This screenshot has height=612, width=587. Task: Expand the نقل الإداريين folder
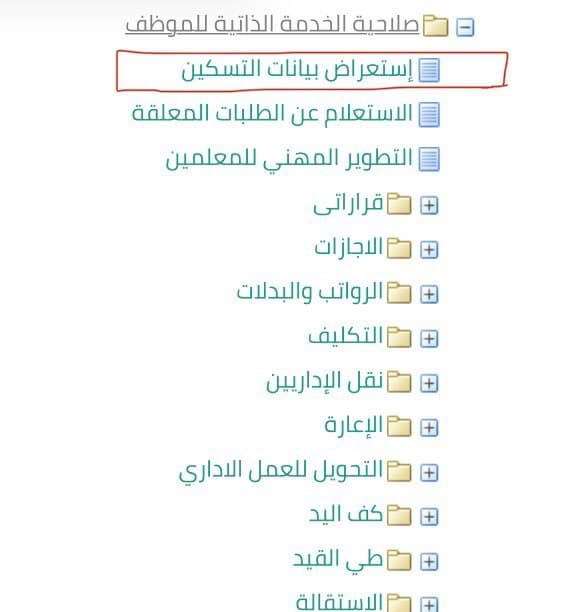coord(429,383)
